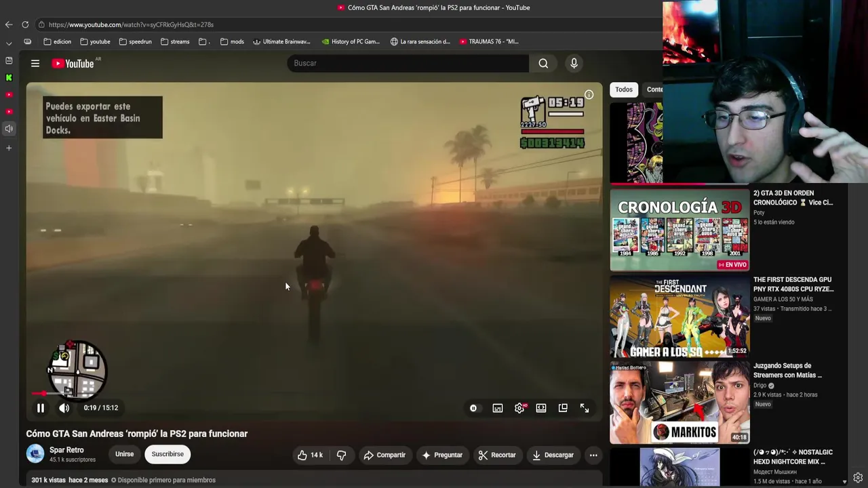The width and height of the screenshot is (868, 488).
Task: Open the History of PC Gam... bookmark
Action: click(x=351, y=41)
